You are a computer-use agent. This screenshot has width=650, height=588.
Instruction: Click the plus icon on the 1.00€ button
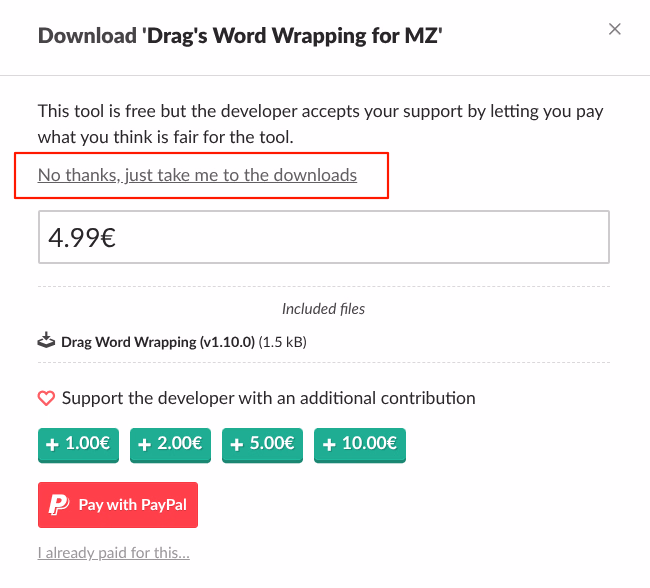click(51, 444)
